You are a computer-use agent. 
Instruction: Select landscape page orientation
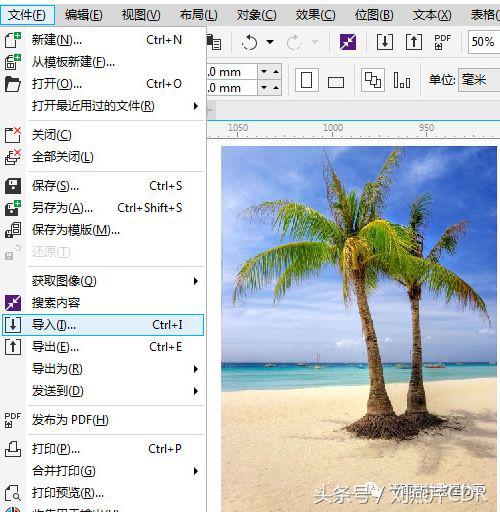(x=336, y=82)
